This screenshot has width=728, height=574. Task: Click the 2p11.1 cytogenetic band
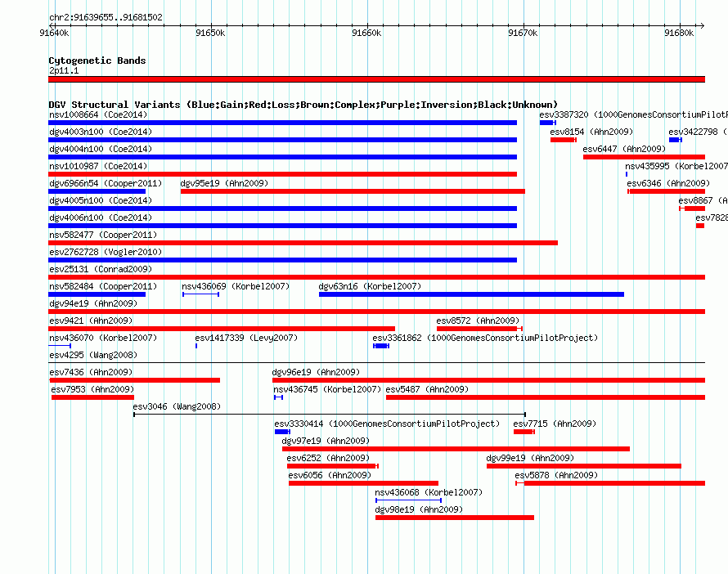click(x=376, y=79)
